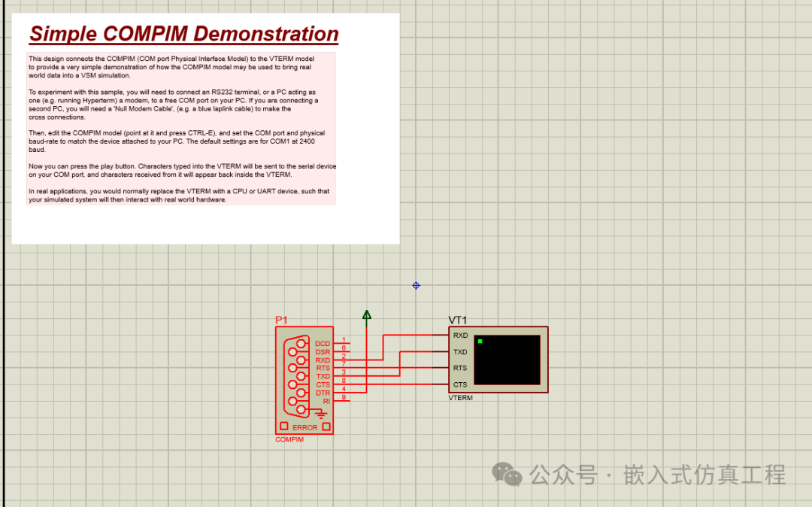This screenshot has height=507, width=812.
Task: Click the DTR pin label on COMPIM
Action: (x=323, y=393)
